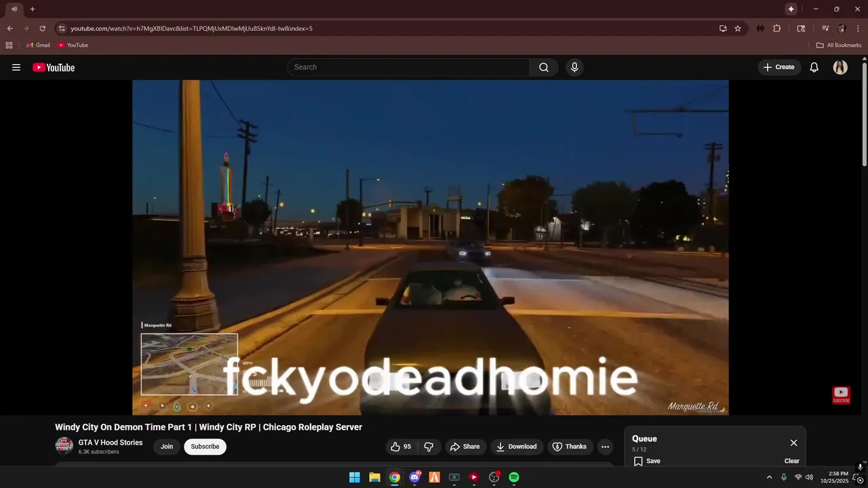This screenshot has width=868, height=488.
Task: Open the Gmail bookmark
Action: point(38,45)
